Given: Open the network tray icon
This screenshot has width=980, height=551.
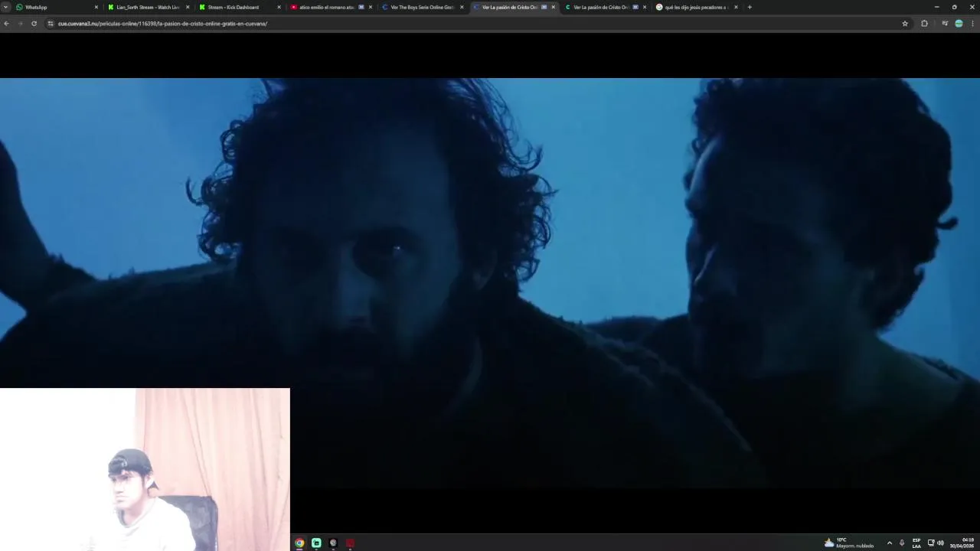Looking at the screenshot, I should coord(931,543).
